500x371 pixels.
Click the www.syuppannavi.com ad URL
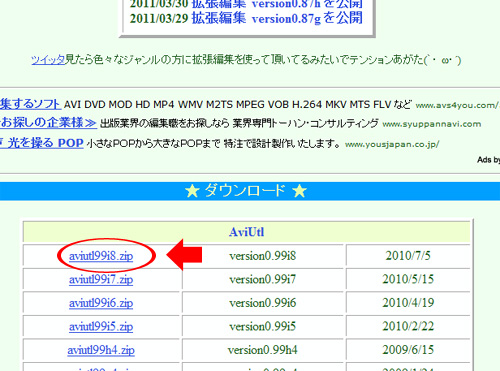(432, 124)
